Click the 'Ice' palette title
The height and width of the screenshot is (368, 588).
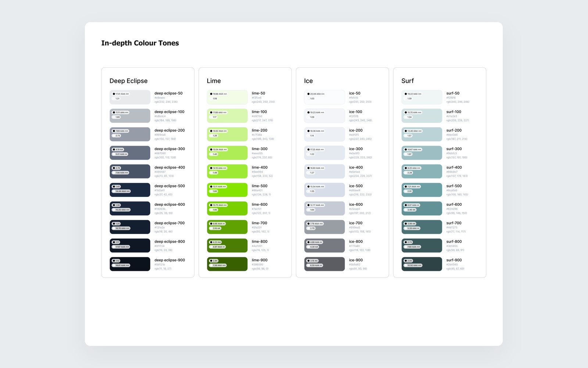point(308,81)
